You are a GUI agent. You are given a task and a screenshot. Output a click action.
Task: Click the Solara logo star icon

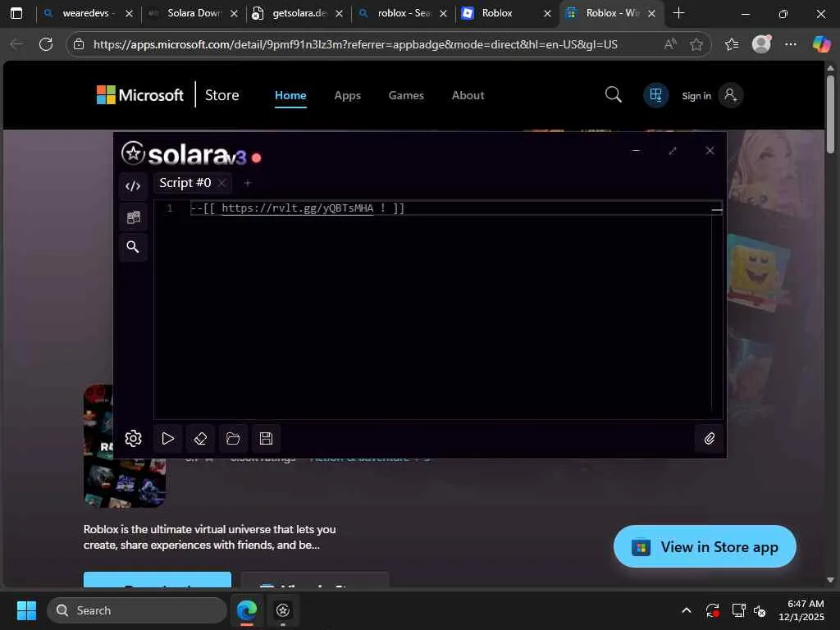pyautogui.click(x=133, y=153)
